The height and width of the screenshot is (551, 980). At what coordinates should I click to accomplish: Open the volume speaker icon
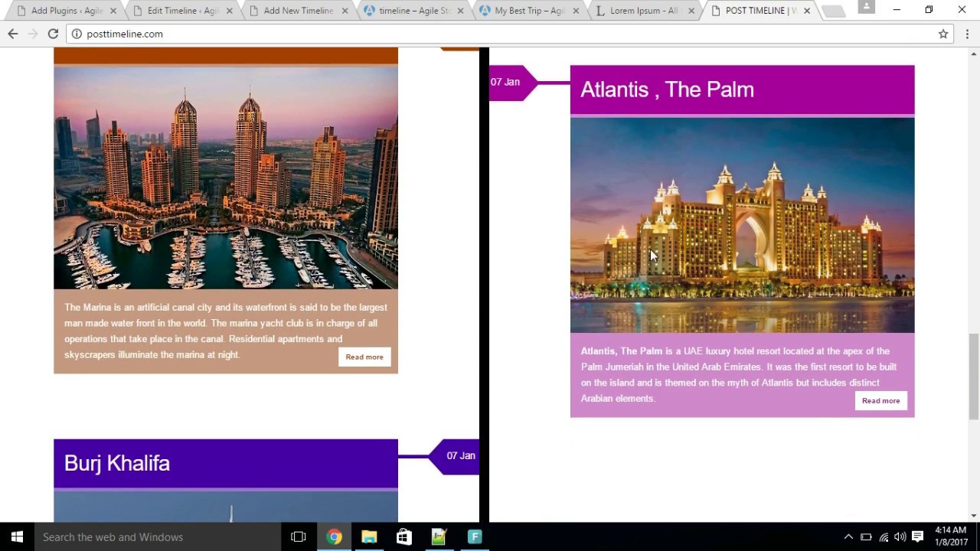click(x=900, y=536)
